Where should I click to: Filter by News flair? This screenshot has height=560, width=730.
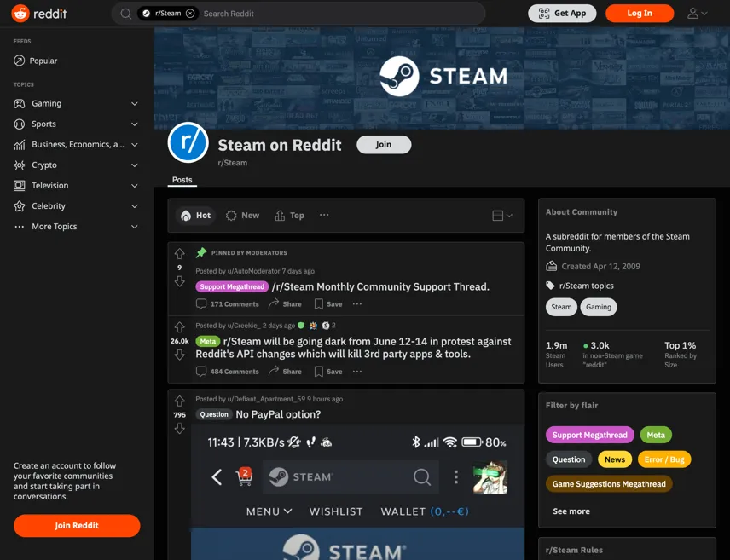[x=615, y=459]
